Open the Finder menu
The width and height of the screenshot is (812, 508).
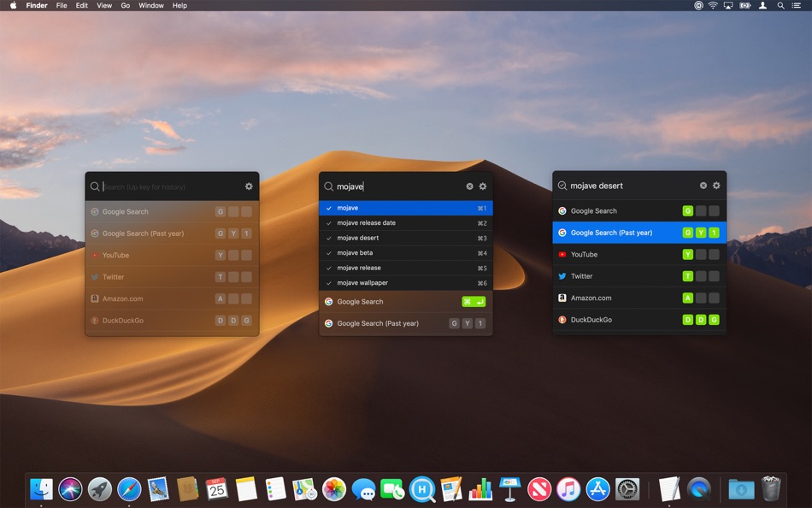[37, 5]
